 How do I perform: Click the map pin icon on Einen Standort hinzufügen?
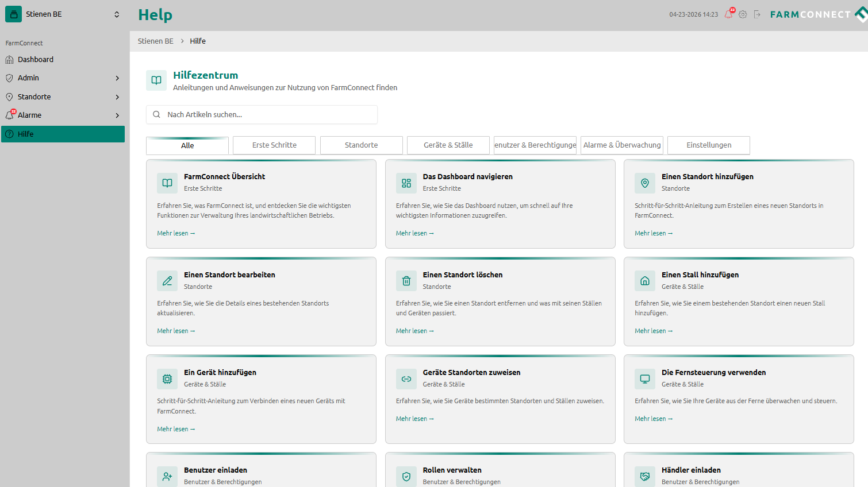tap(645, 183)
